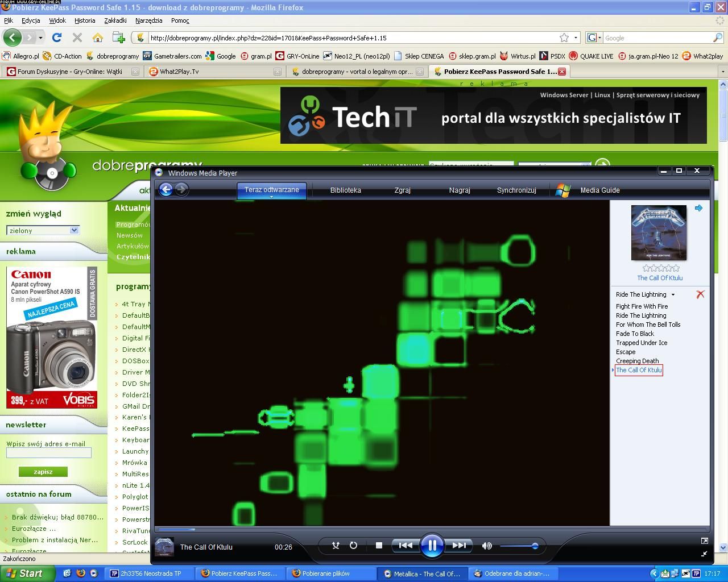Click the newsletter e-mail input field
The width and height of the screenshot is (728, 582).
click(48, 453)
